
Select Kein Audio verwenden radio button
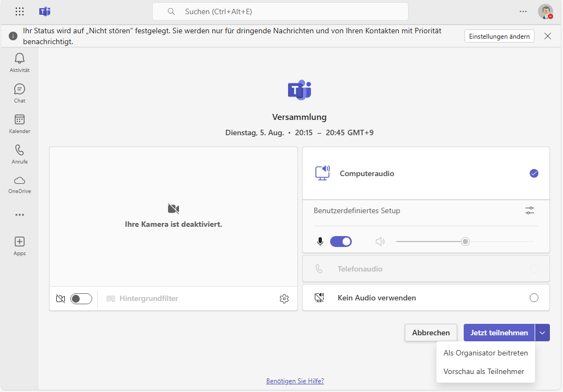coord(534,298)
